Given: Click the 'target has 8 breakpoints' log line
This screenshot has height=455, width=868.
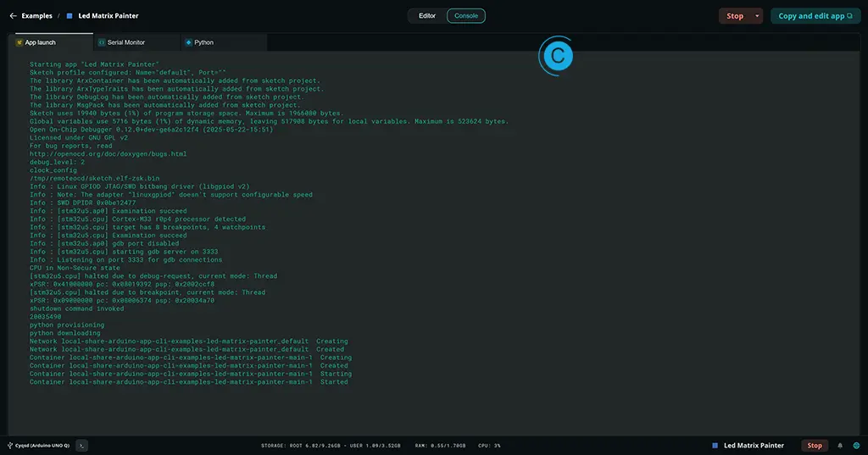Looking at the screenshot, I should pos(147,227).
